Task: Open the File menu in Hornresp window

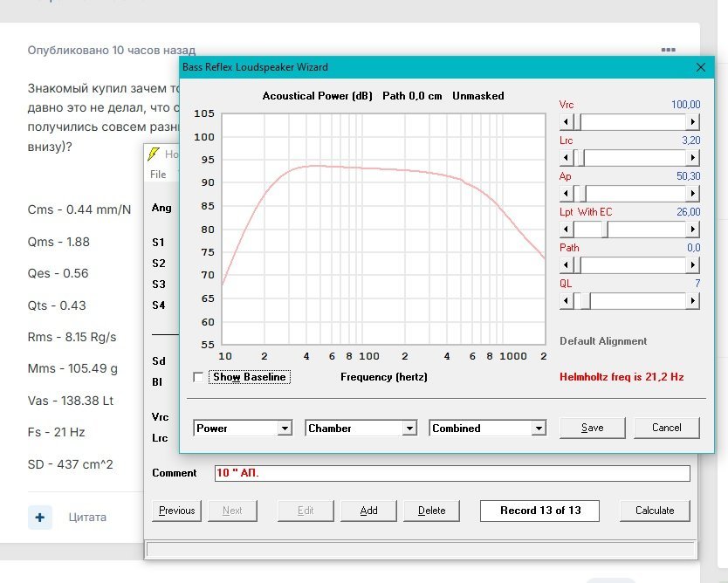Action: [158, 175]
